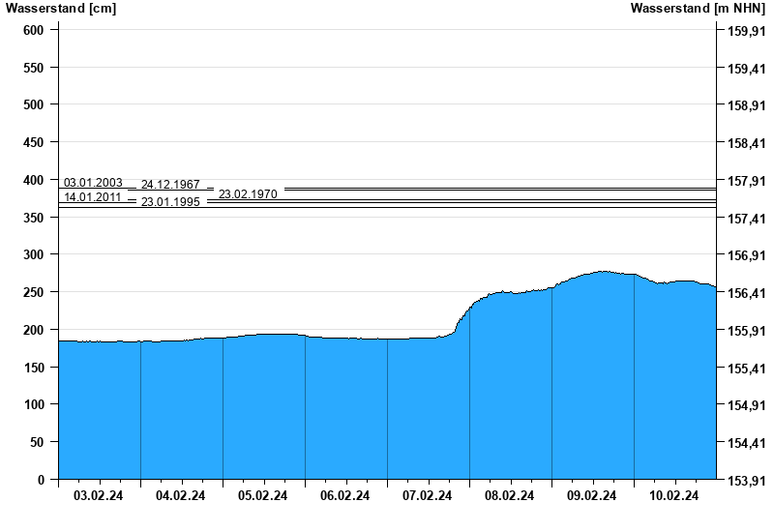Click the 159,41 m NHN value
Viewport: 774px width, 532px height.
tap(747, 69)
